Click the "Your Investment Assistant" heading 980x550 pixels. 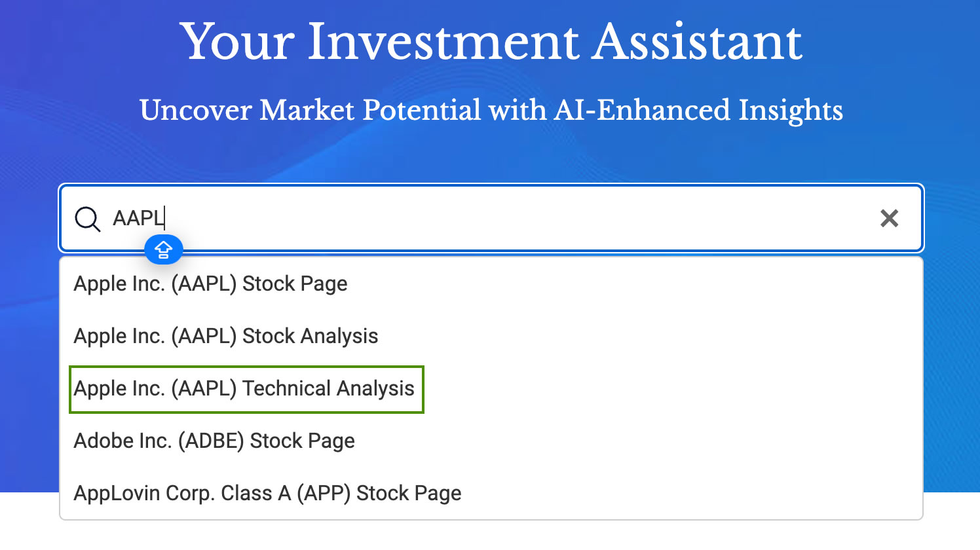pos(491,42)
